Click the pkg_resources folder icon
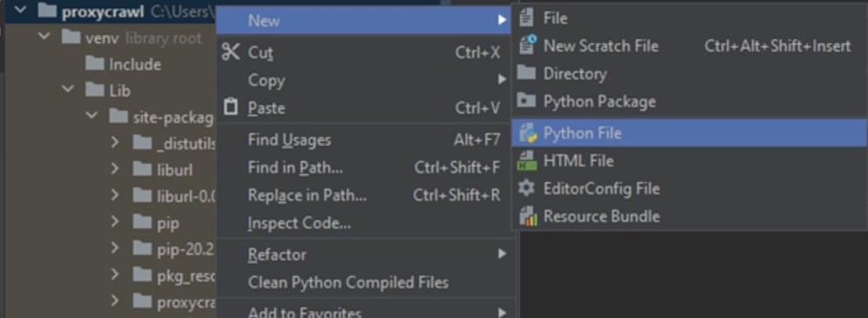Image resolution: width=868 pixels, height=318 pixels. tap(142, 275)
